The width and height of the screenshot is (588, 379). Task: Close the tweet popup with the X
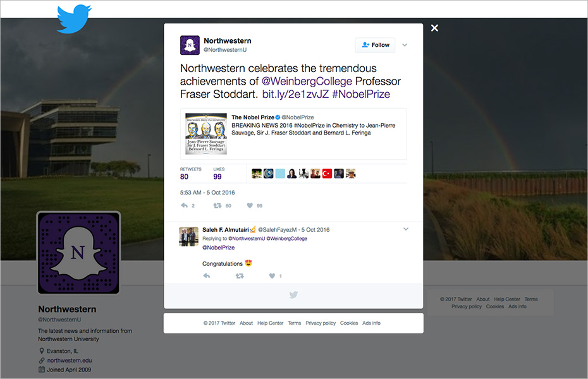pos(434,28)
